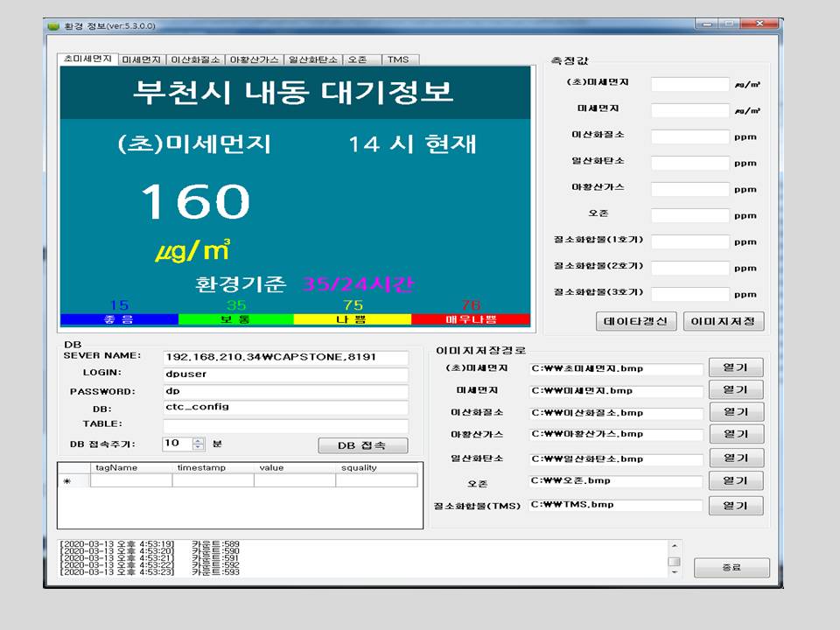Screen dimensions: 840x630
Task: Select the 이산화질소 measured value field
Action: (690, 136)
